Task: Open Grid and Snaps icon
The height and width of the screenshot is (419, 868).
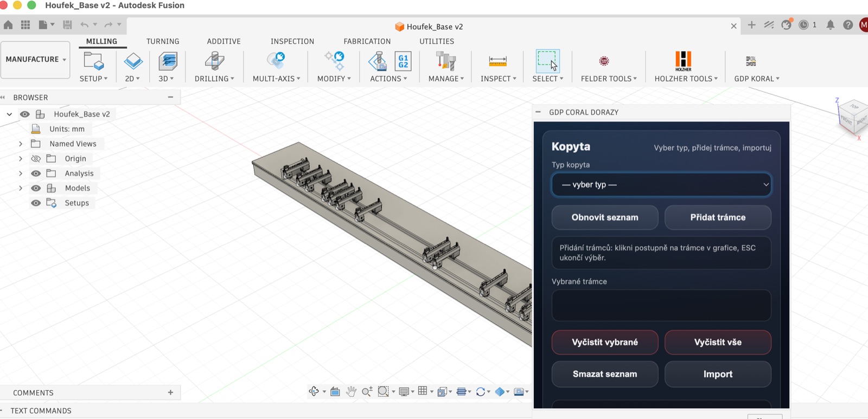Action: (423, 391)
